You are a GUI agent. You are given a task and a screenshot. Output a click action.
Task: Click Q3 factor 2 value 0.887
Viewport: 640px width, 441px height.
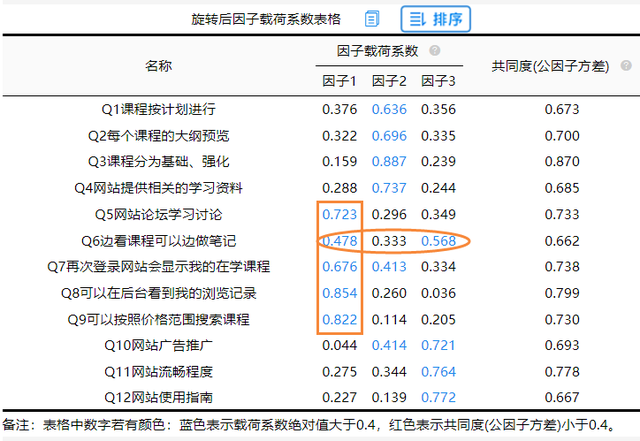point(389,162)
